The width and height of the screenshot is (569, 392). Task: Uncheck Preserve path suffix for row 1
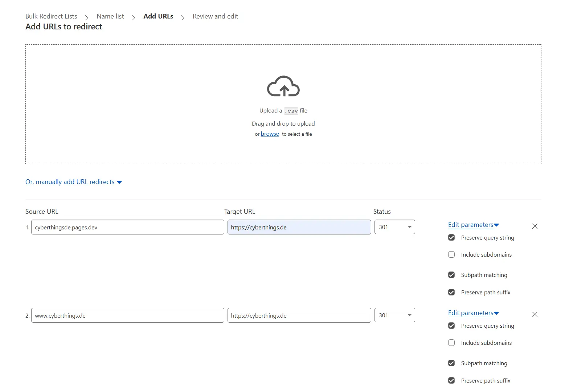pos(451,292)
